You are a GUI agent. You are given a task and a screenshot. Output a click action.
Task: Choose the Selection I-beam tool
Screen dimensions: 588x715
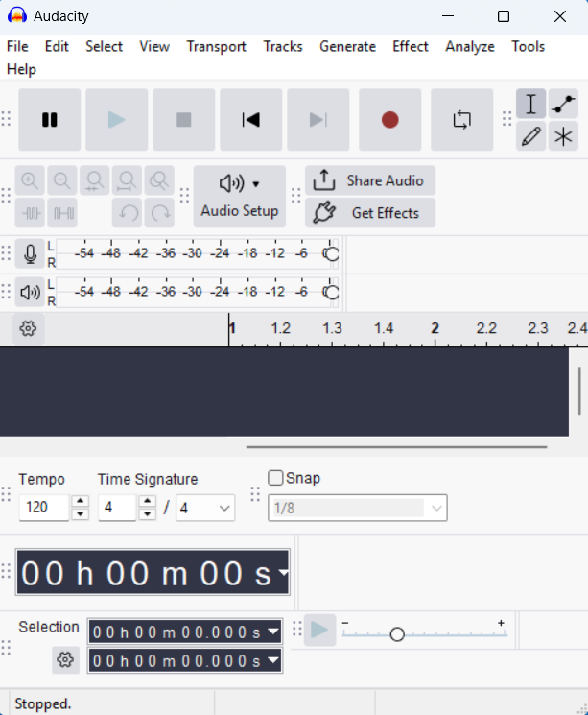click(531, 104)
